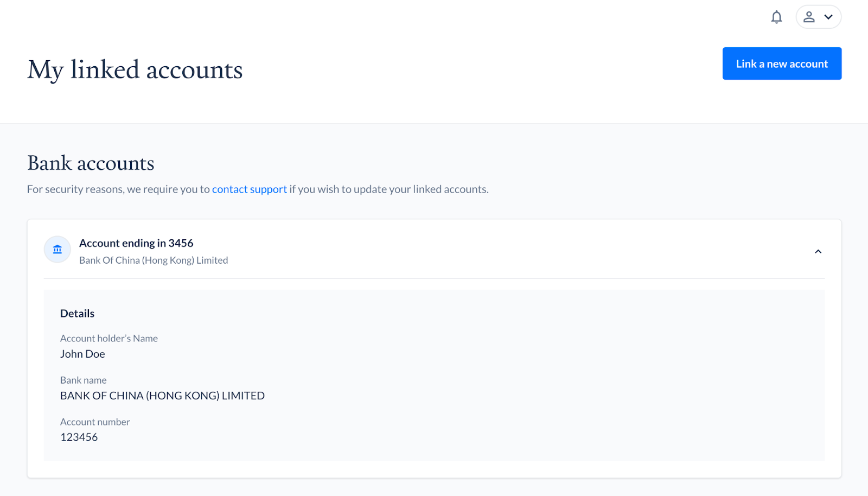Image resolution: width=868 pixels, height=496 pixels.
Task: Click the user profile avatar icon
Action: 809,17
